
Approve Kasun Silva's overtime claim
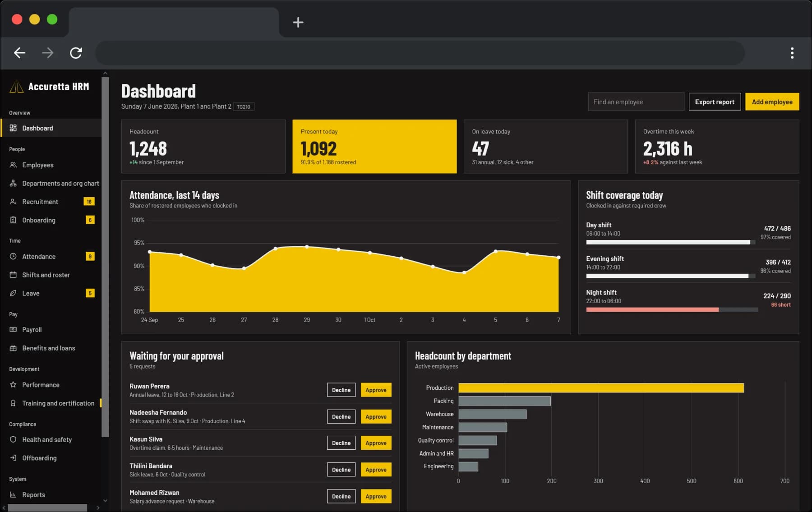376,443
